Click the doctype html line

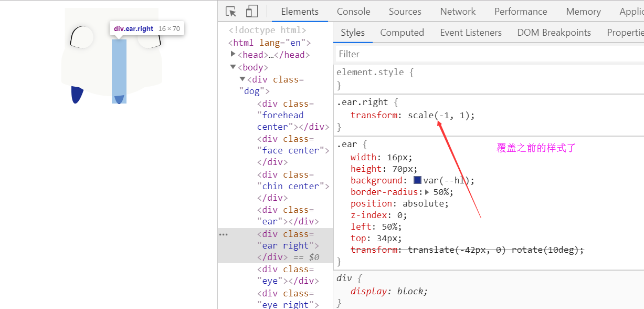(267, 30)
